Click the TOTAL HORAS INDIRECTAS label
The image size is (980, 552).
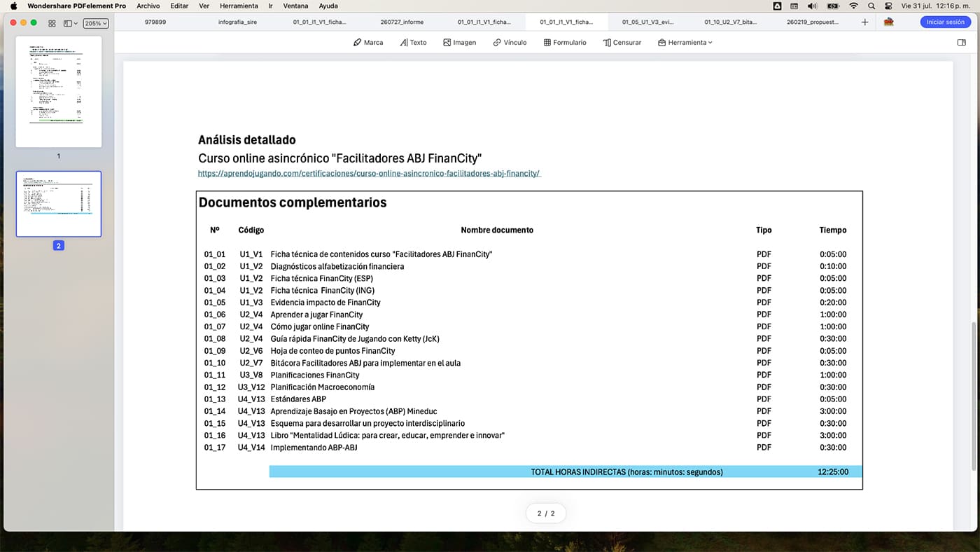point(627,472)
